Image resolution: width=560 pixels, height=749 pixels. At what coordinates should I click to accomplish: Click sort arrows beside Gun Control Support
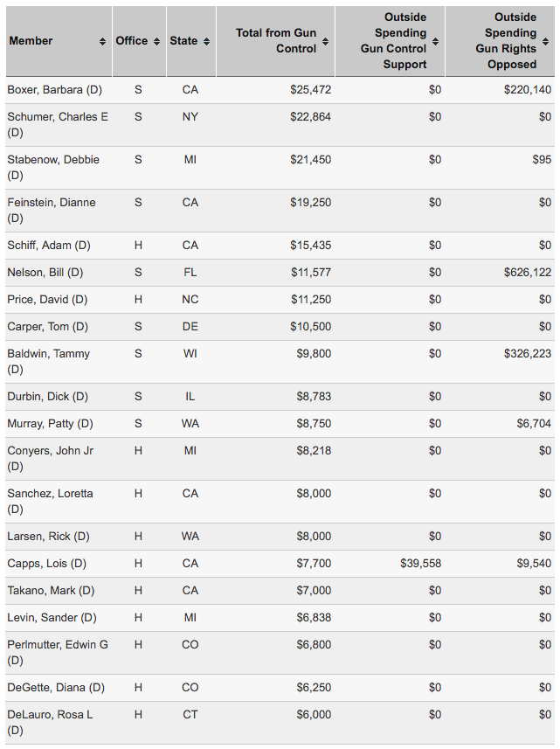435,41
